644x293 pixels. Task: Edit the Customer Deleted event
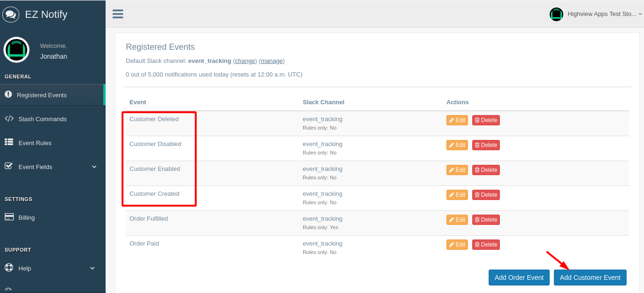click(457, 120)
